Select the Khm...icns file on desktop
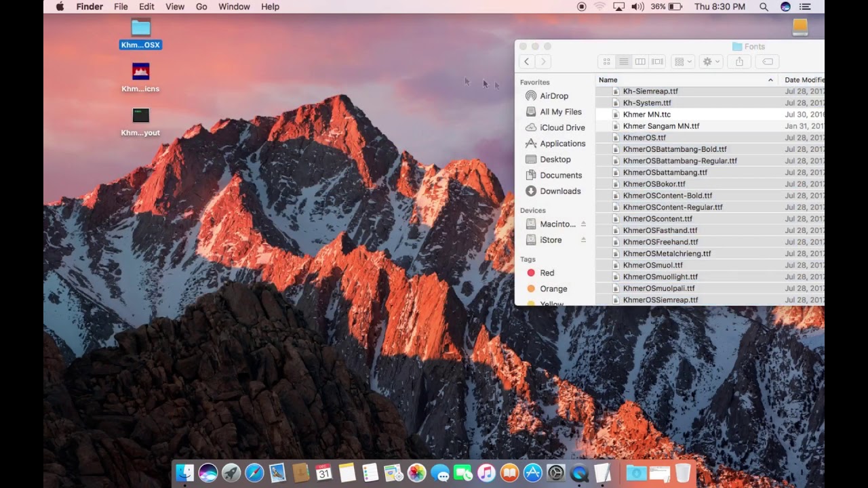 140,78
